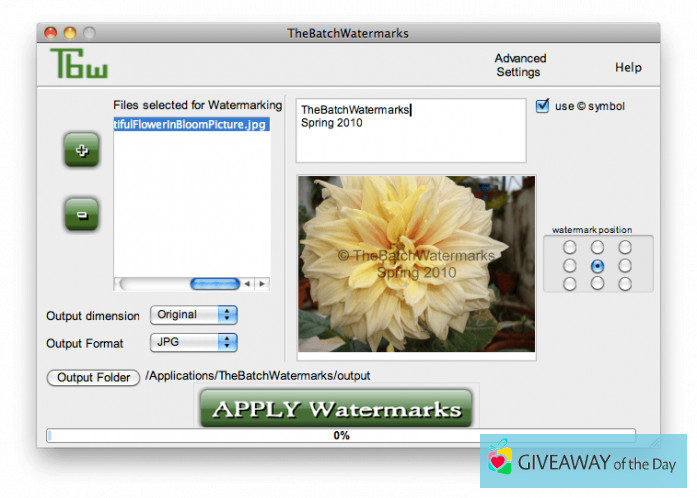
Task: Click the Output Folder button
Action: click(93, 377)
